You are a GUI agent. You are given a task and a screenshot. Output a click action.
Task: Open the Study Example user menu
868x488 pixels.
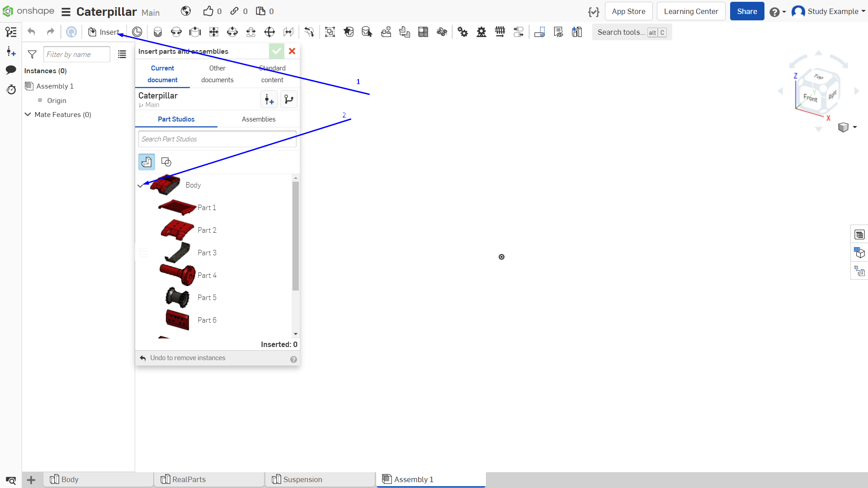(x=828, y=11)
